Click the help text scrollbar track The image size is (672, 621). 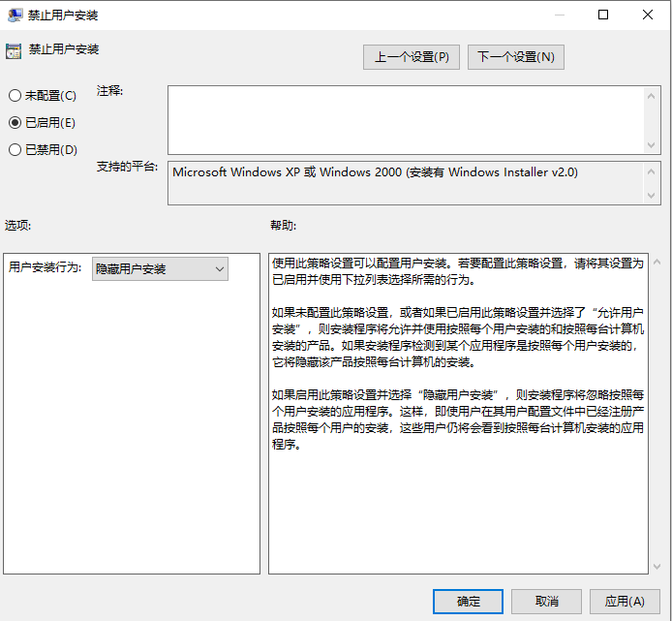(x=657, y=417)
